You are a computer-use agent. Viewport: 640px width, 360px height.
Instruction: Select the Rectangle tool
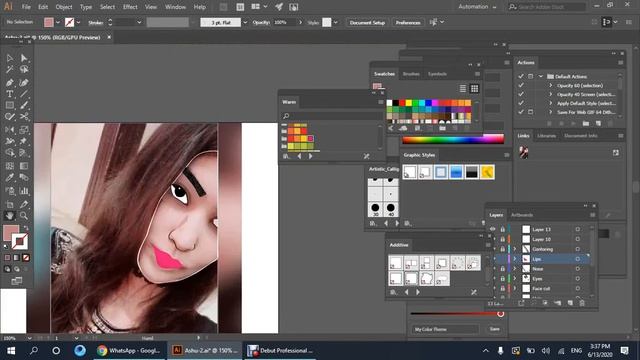pyautogui.click(x=9, y=105)
